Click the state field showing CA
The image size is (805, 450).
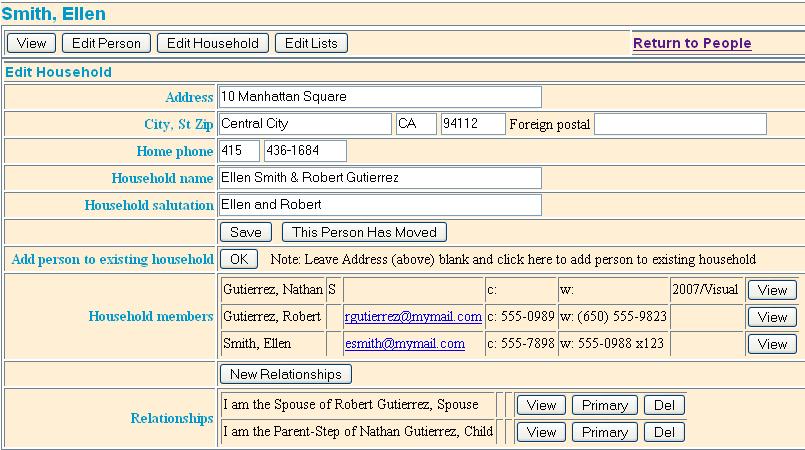pos(416,124)
